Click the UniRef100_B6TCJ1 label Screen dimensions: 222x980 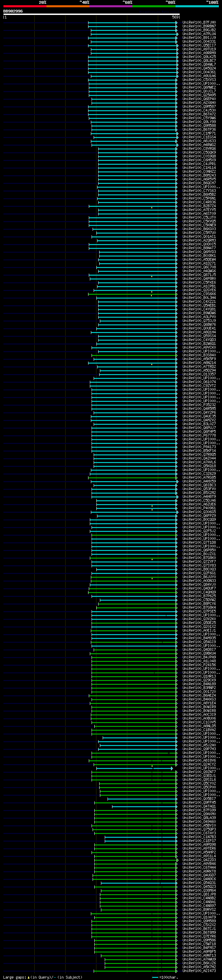pos(199,928)
